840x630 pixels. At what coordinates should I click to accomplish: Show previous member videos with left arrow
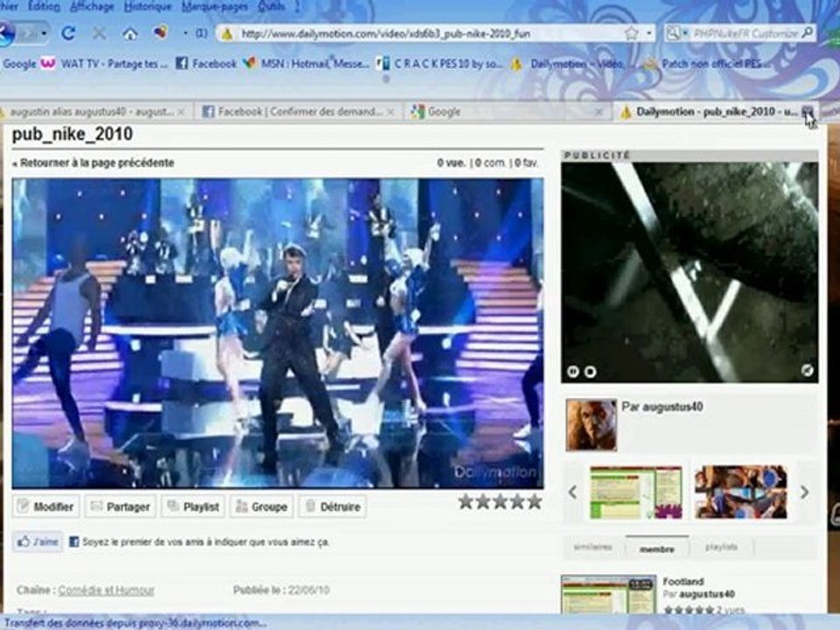tap(572, 492)
